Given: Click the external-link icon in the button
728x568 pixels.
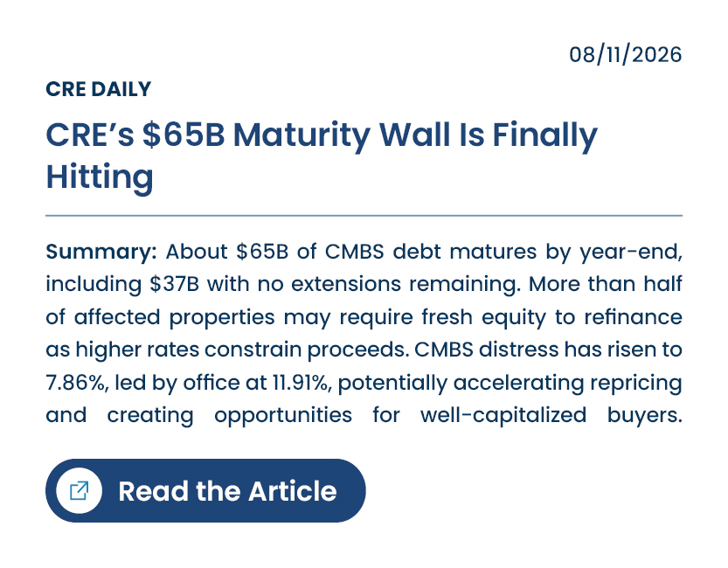Looking at the screenshot, I should click(79, 490).
